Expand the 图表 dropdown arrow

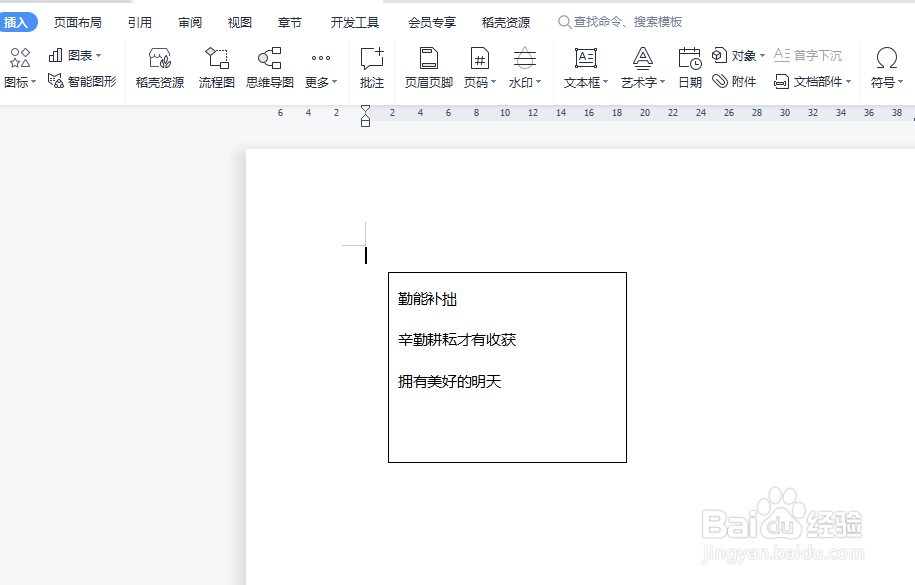[x=98, y=55]
